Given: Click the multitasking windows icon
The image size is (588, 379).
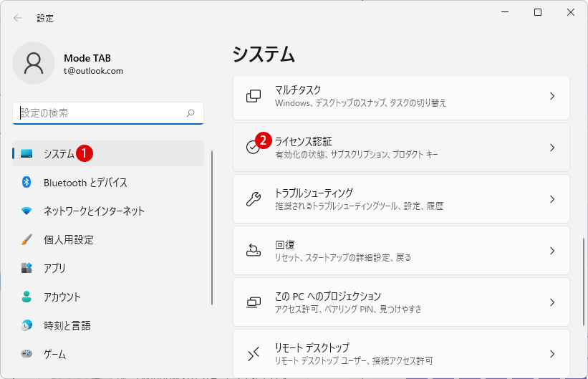Looking at the screenshot, I should click(254, 96).
